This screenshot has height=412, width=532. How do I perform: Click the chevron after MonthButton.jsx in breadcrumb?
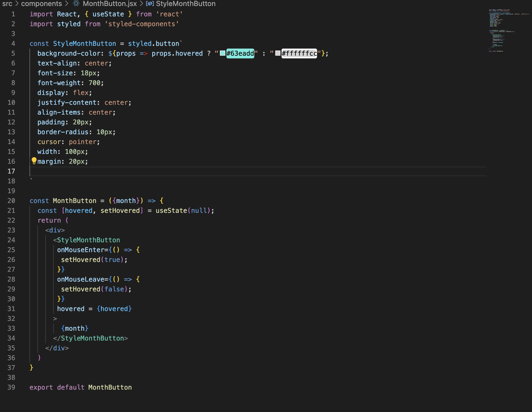(x=141, y=4)
